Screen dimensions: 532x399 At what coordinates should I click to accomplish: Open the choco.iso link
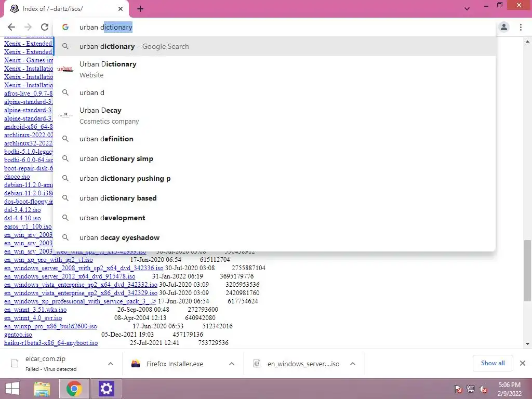tap(17, 177)
